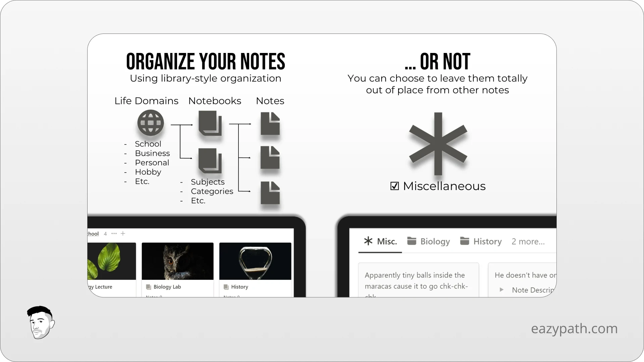Click the second Notebook icon

pos(210,160)
